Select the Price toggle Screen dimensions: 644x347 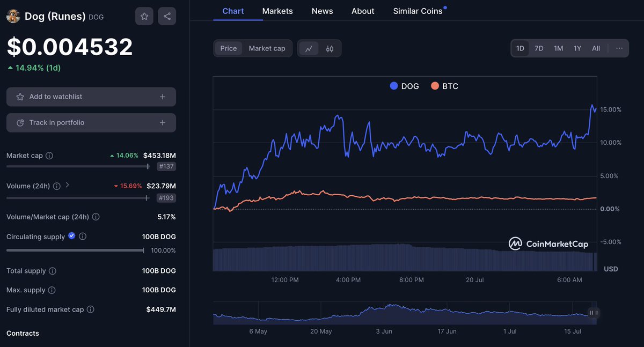(x=229, y=48)
